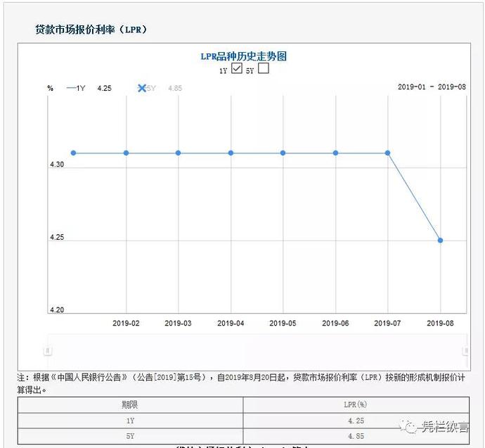This screenshot has width=485, height=448.
Task: Click the chart title LPR品种历史走势图
Action: tap(244, 56)
